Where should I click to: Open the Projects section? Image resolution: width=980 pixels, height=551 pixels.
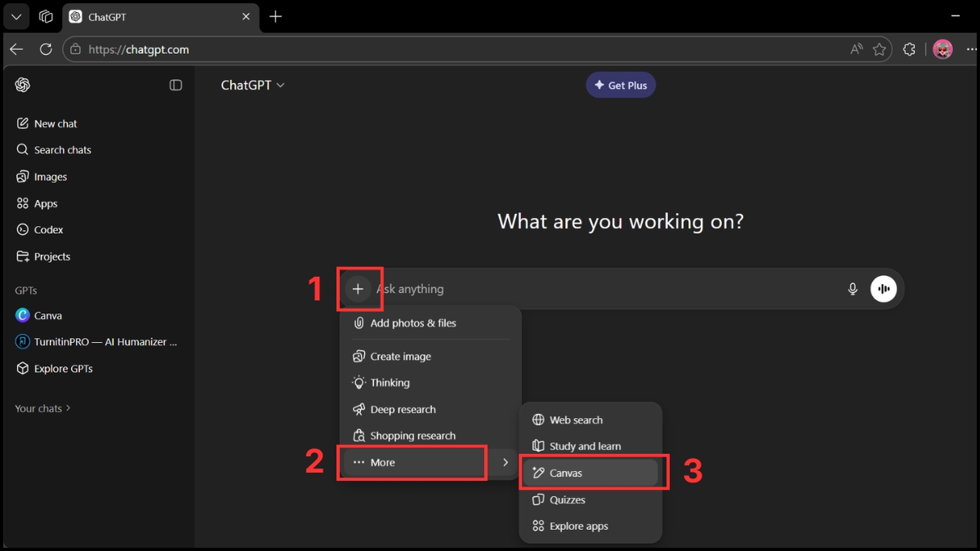click(52, 256)
